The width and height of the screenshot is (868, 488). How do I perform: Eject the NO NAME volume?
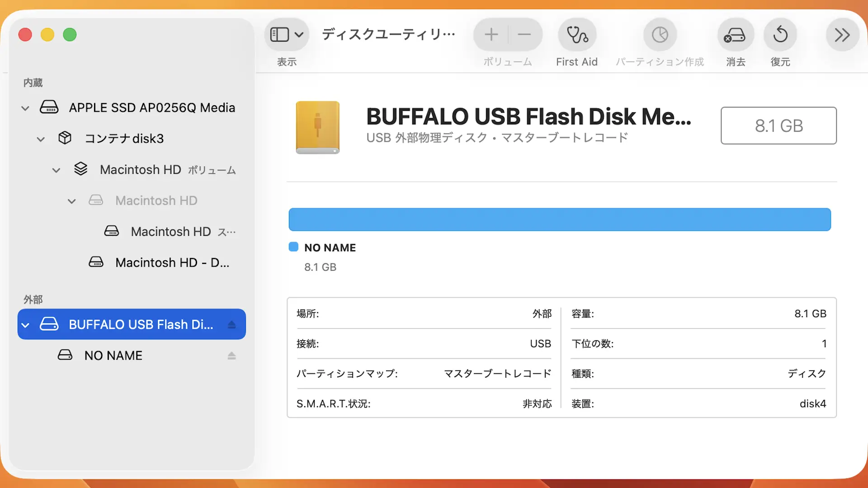point(231,356)
